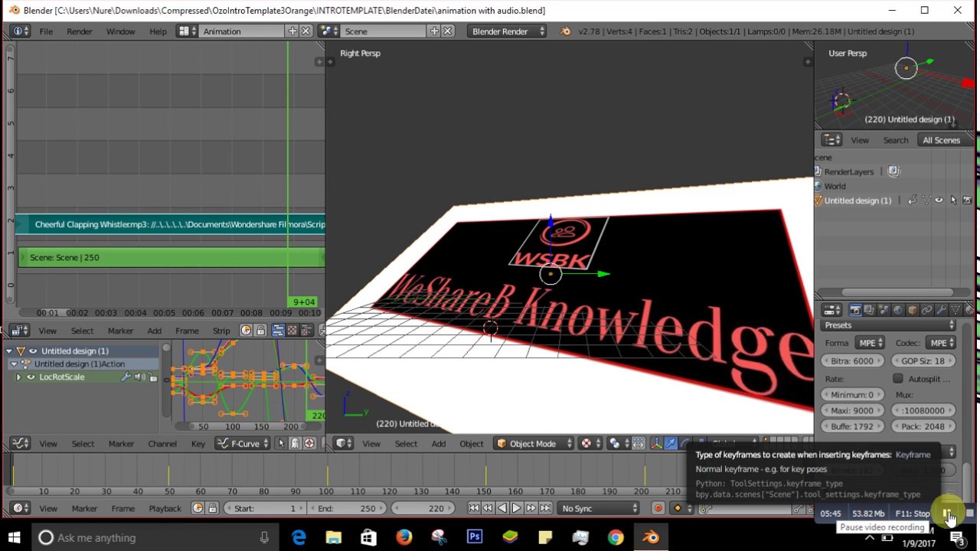
Task: Click the End frame 250 field
Action: pyautogui.click(x=347, y=508)
